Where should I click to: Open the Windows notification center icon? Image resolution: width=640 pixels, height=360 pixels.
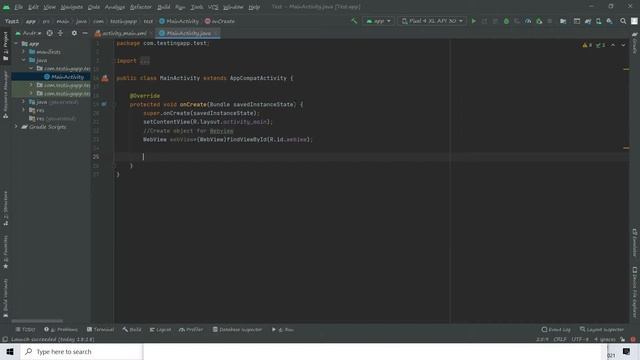coord(627,351)
